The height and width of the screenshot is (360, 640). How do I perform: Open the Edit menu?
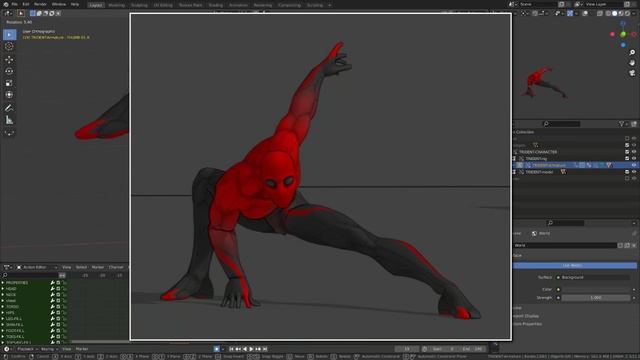click(26, 4)
